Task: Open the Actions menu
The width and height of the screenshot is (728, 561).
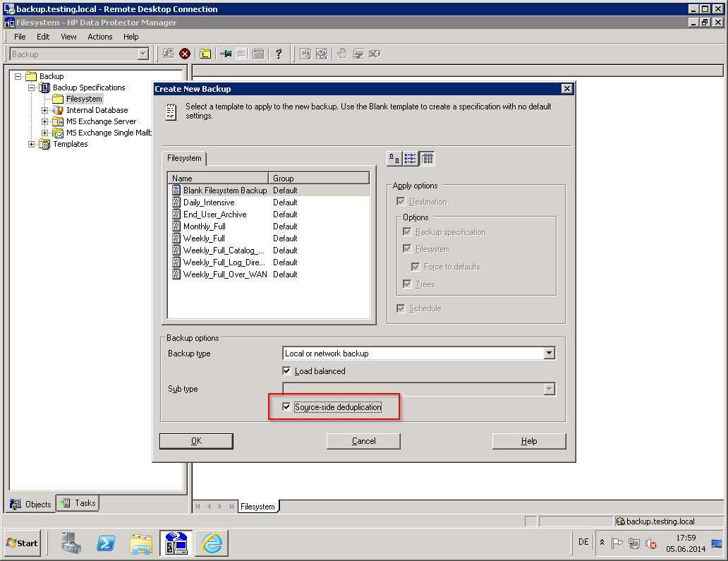Action: [100, 37]
